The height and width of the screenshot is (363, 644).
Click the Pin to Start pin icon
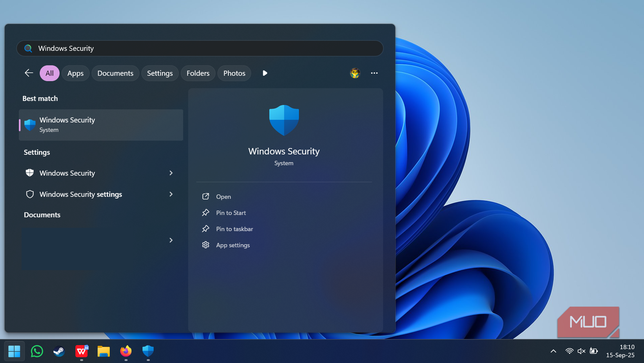point(206,212)
